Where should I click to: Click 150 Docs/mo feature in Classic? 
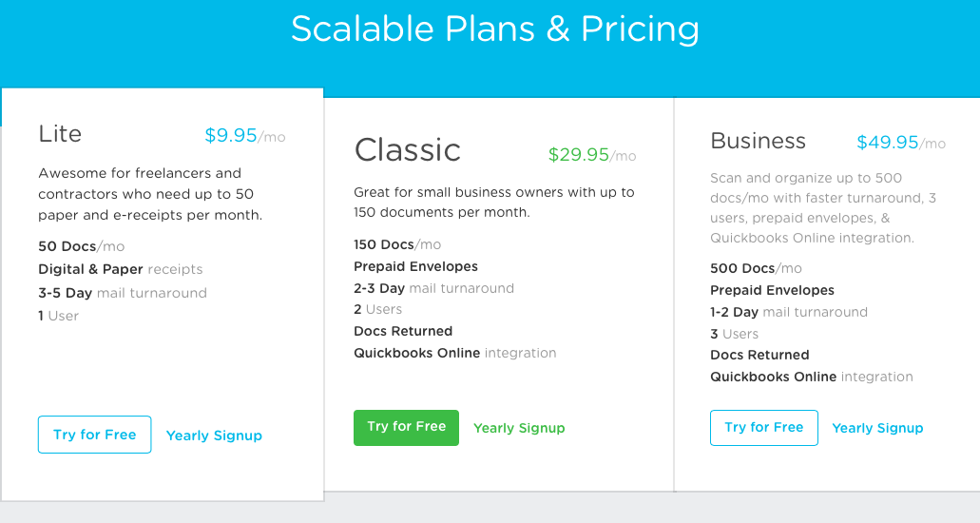pyautogui.click(x=397, y=244)
